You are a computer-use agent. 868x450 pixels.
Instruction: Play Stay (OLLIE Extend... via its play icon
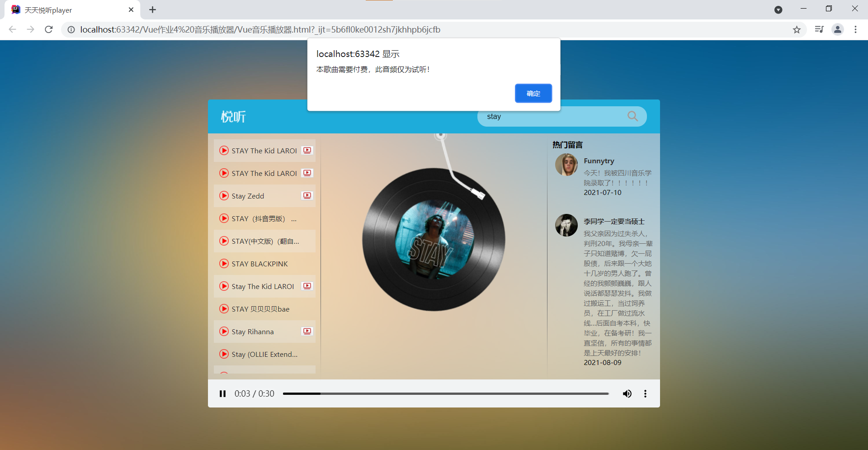click(224, 354)
